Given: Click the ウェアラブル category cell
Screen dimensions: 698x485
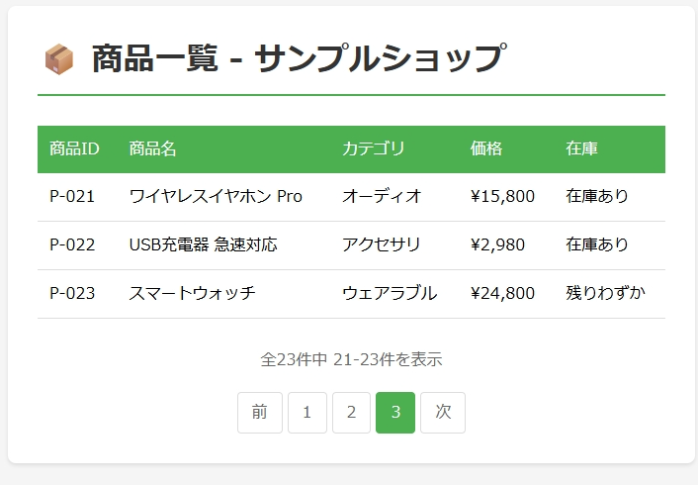Looking at the screenshot, I should point(389,293).
